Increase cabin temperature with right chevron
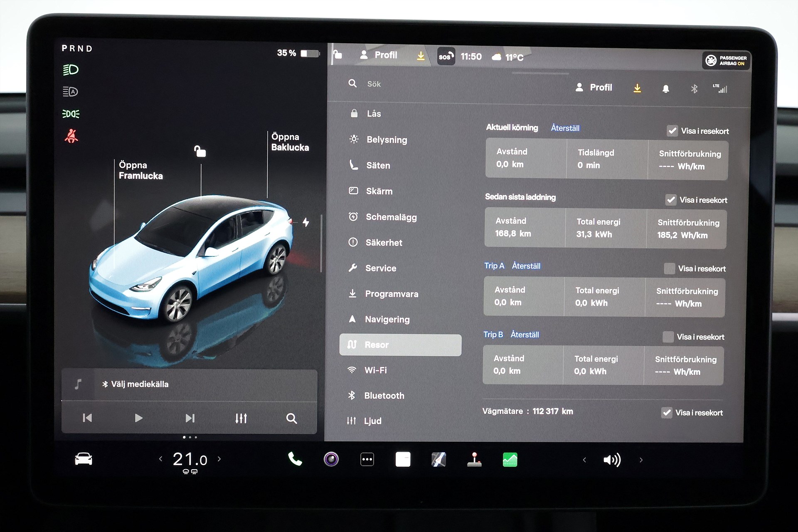 point(219,459)
